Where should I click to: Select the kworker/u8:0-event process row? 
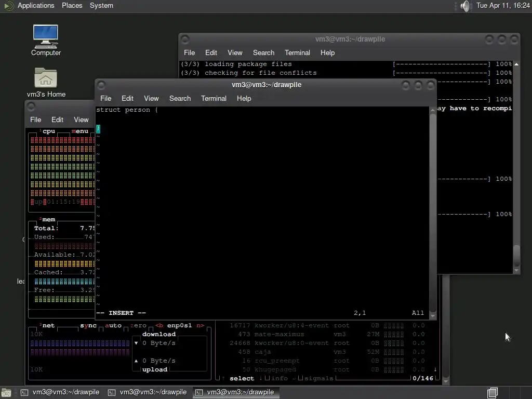(x=327, y=343)
